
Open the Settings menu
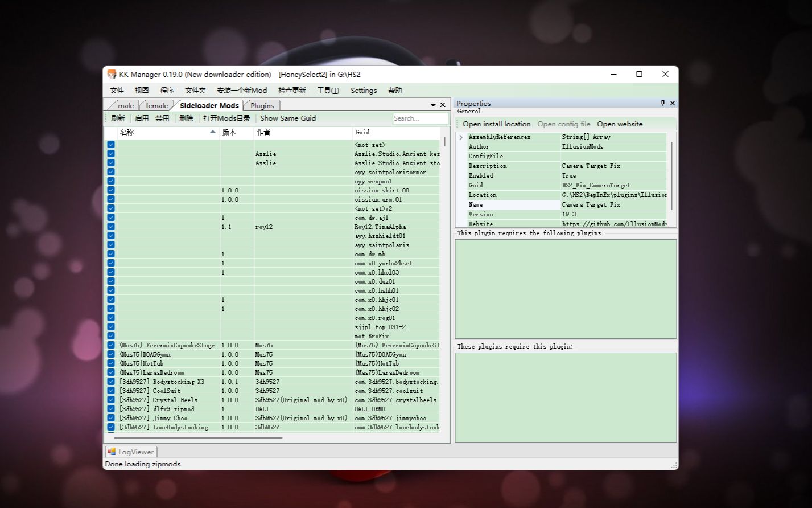pyautogui.click(x=364, y=91)
